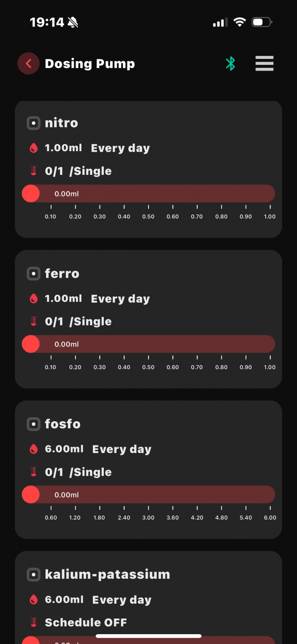Click the ferro dosing progress bar
This screenshot has height=644, width=297.
point(148,344)
